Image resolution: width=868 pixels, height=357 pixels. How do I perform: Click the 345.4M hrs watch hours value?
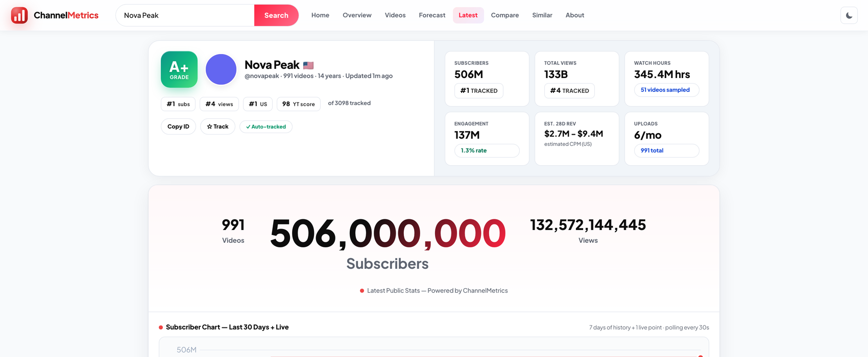pos(662,74)
